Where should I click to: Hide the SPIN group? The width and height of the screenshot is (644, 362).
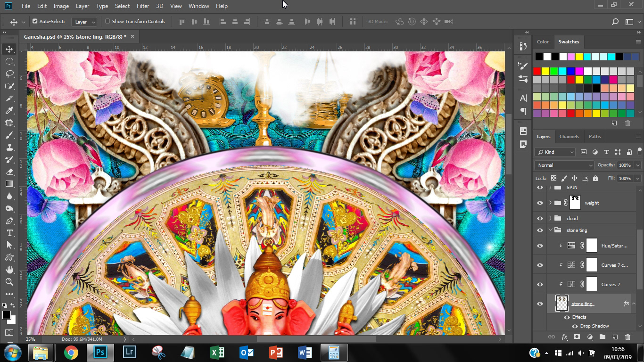tap(540, 187)
